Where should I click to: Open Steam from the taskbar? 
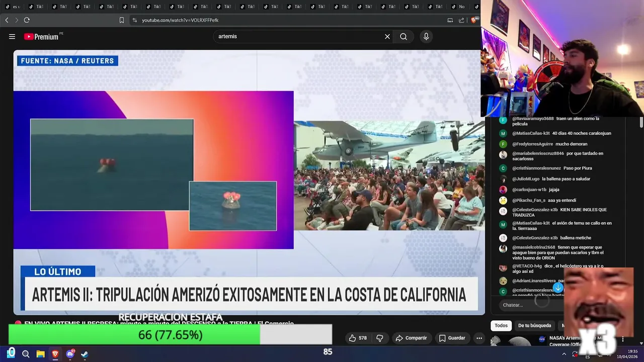coord(85,354)
